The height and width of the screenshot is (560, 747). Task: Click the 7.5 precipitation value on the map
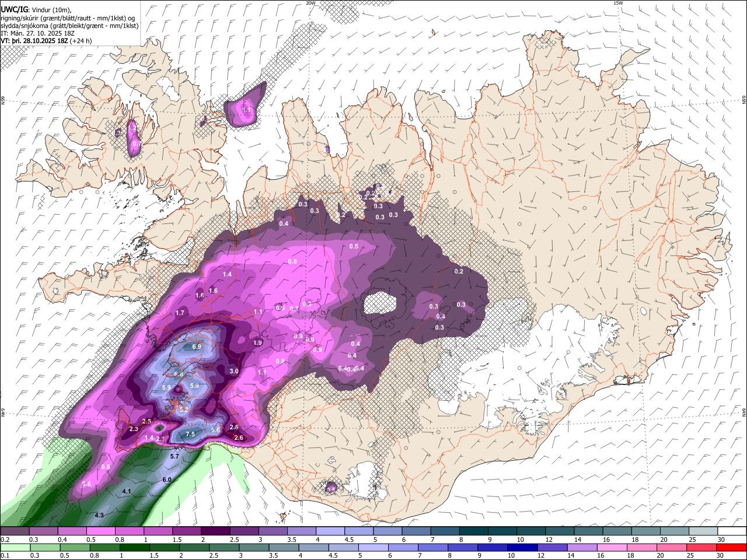click(190, 435)
